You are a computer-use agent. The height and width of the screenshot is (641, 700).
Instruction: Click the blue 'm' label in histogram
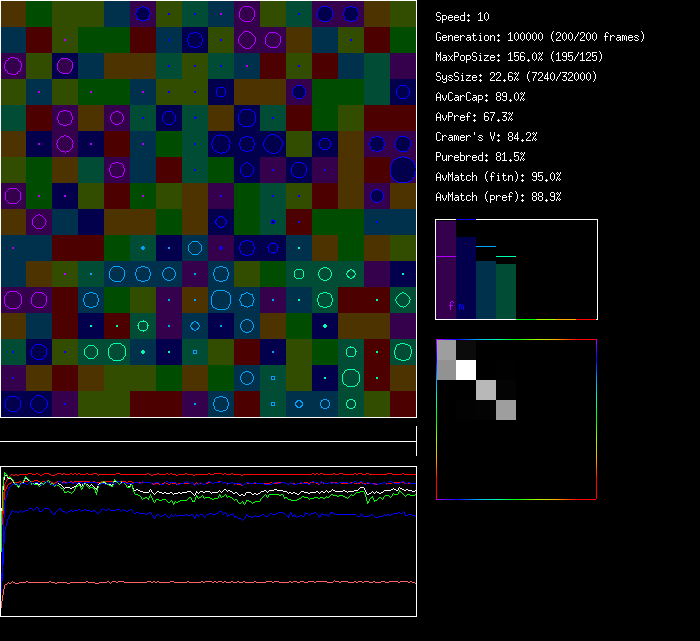click(461, 306)
